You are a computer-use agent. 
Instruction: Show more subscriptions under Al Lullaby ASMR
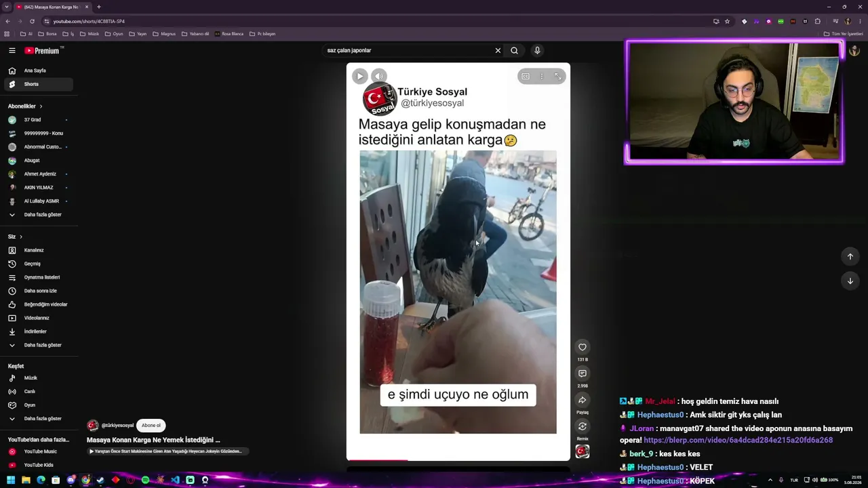click(38, 215)
